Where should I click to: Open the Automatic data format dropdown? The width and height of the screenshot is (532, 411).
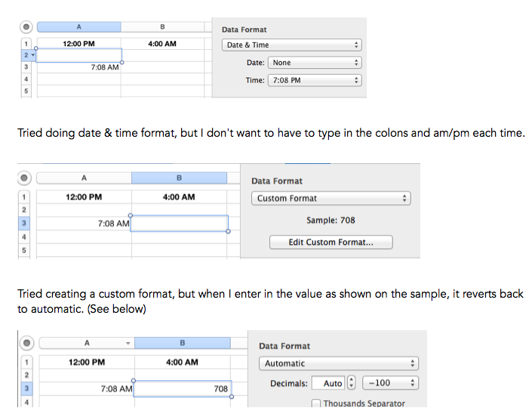coord(338,363)
